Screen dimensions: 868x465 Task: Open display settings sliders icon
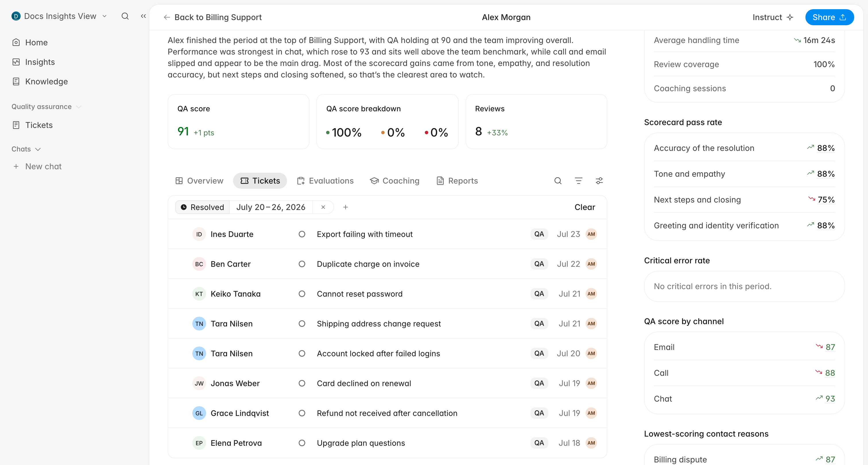click(599, 181)
